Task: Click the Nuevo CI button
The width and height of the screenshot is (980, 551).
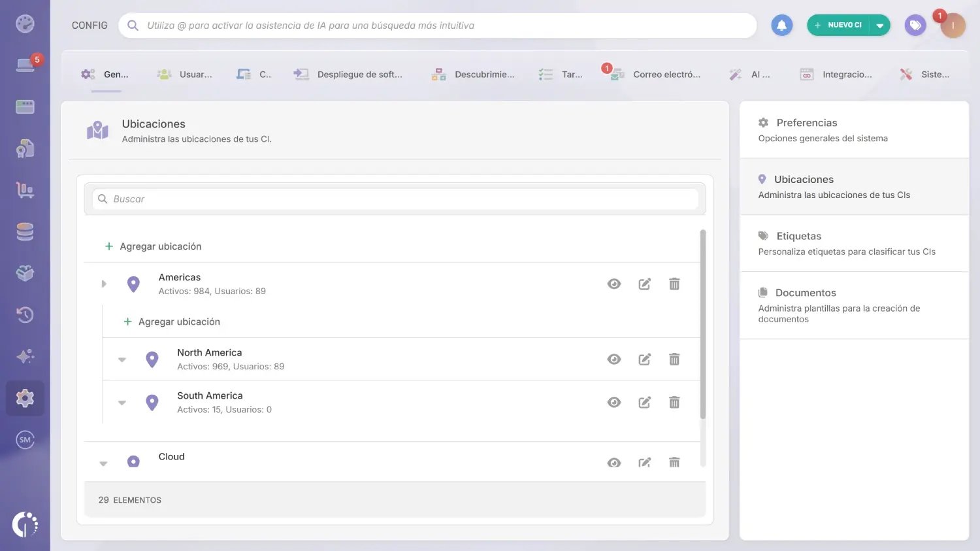Action: coord(839,25)
